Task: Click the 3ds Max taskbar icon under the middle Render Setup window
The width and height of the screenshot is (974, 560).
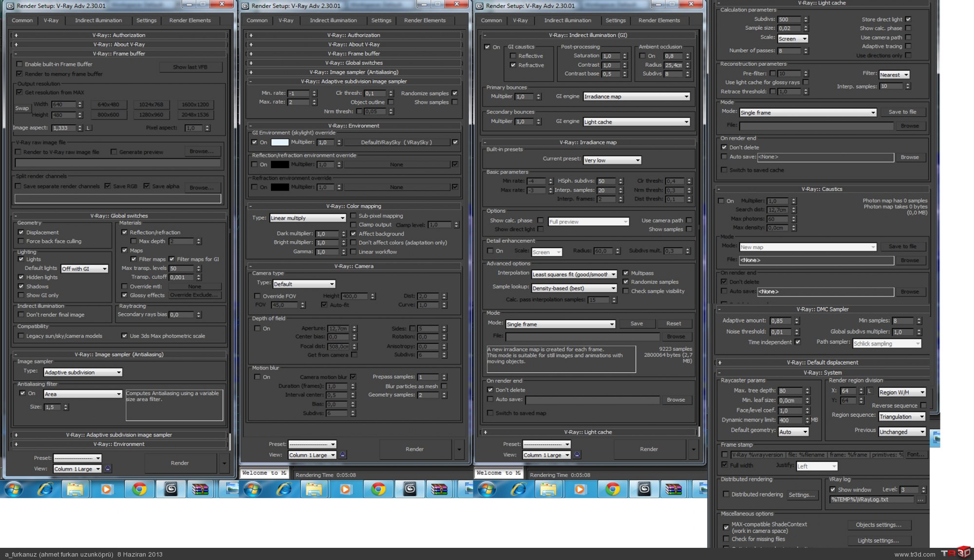Action: click(x=410, y=489)
